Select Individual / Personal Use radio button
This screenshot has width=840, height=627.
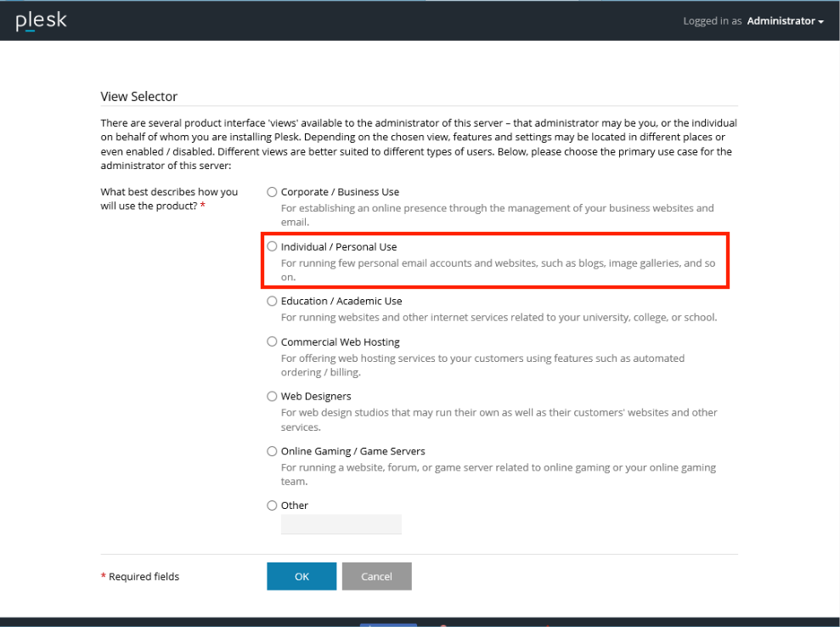pyautogui.click(x=272, y=246)
